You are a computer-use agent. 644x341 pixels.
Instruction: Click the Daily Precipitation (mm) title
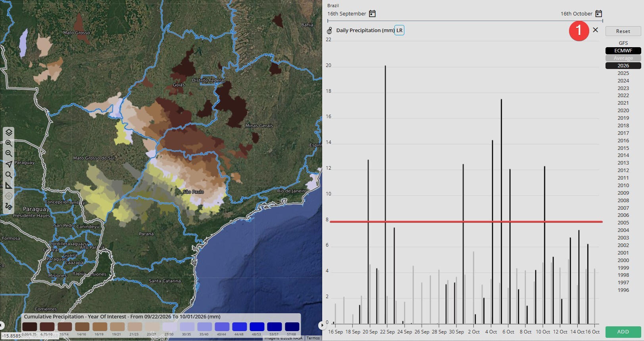coord(365,31)
